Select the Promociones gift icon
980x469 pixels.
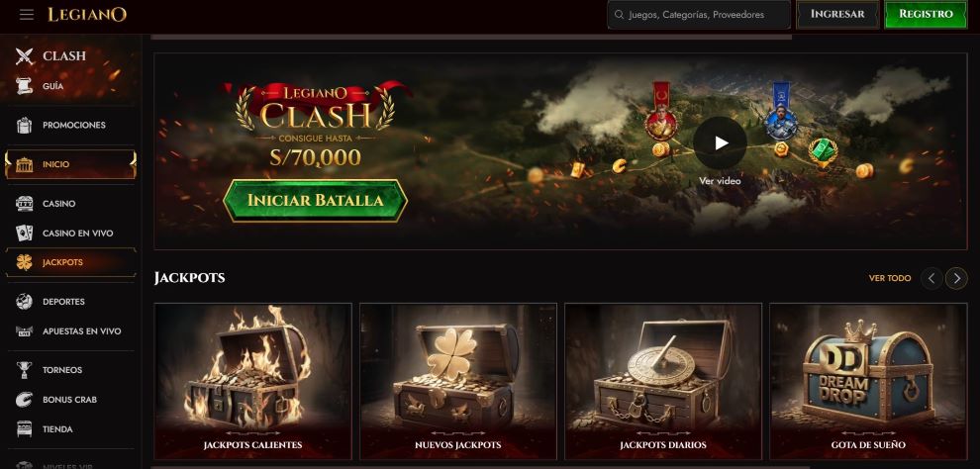click(x=25, y=125)
